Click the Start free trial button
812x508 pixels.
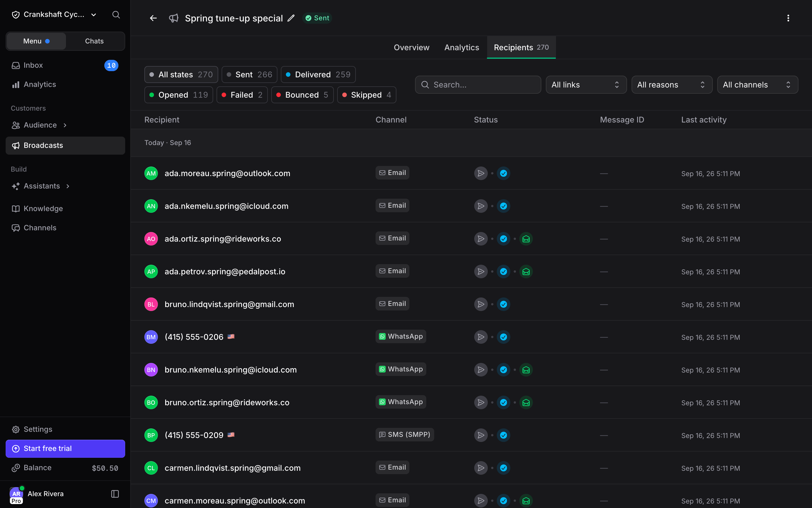pyautogui.click(x=65, y=448)
